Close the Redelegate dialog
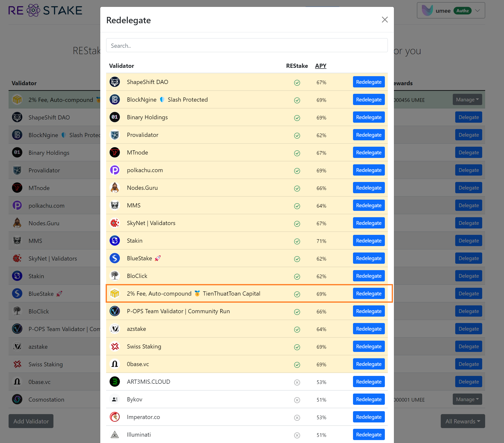The width and height of the screenshot is (504, 443). (384, 20)
